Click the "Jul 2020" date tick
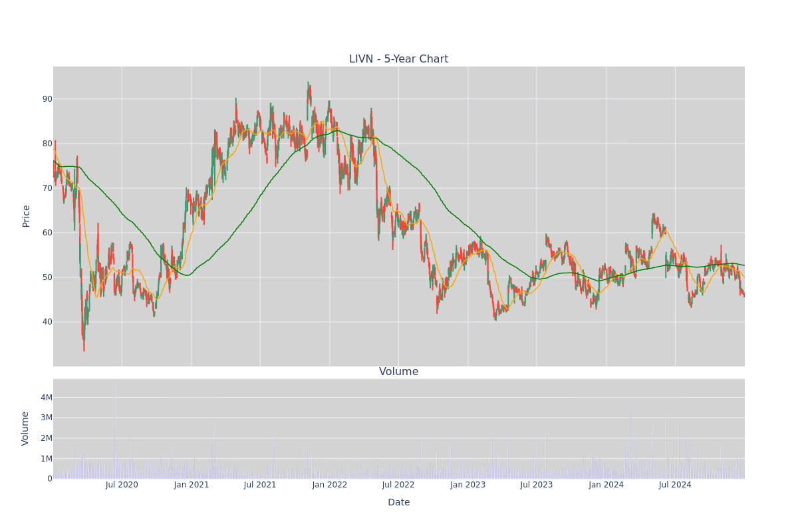This screenshot has width=798, height=532. (122, 485)
